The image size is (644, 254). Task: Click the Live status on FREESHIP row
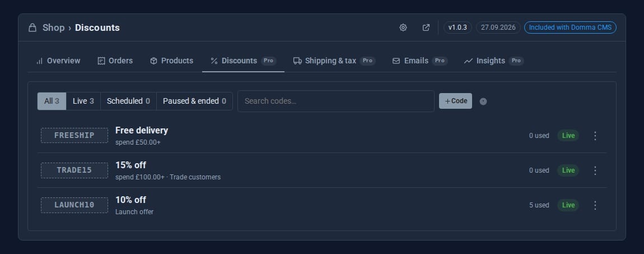pyautogui.click(x=568, y=136)
